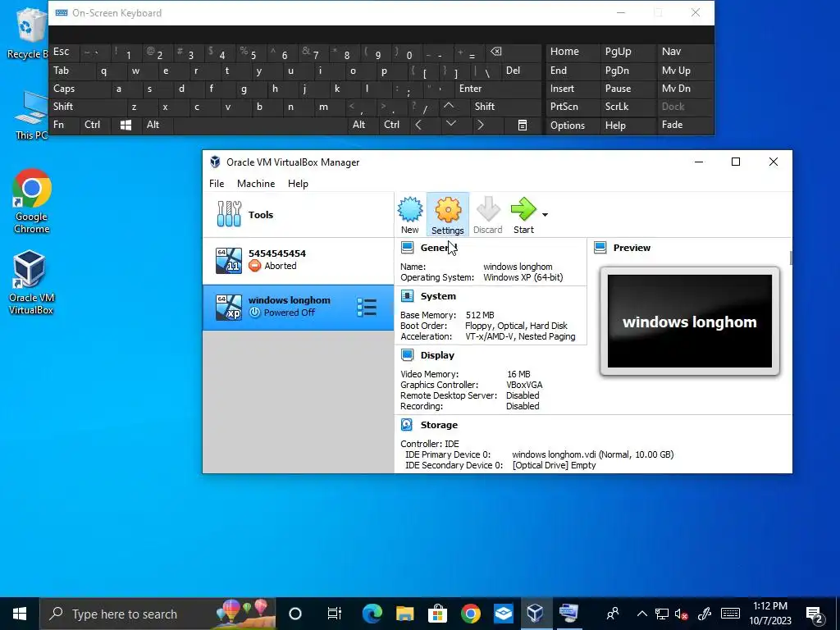Toggle the left Ctrl key
The width and height of the screenshot is (840, 630).
click(95, 125)
